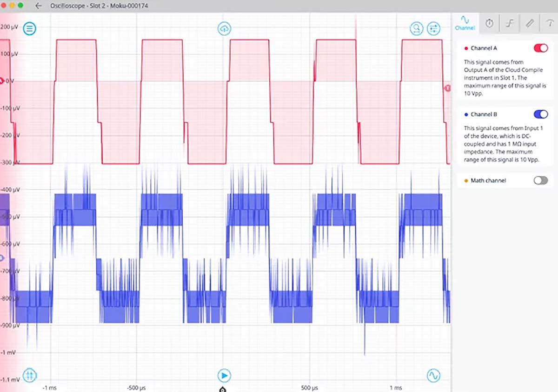Open the Trigger step-edge tab

510,23
